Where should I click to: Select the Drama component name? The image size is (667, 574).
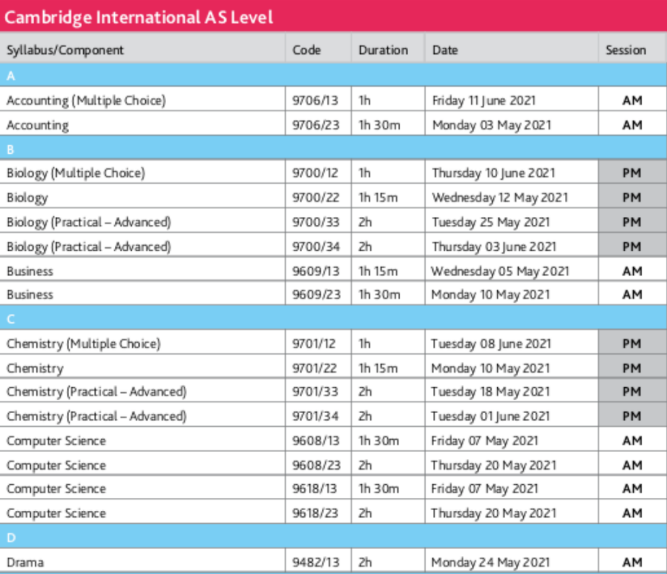pyautogui.click(x=25, y=562)
